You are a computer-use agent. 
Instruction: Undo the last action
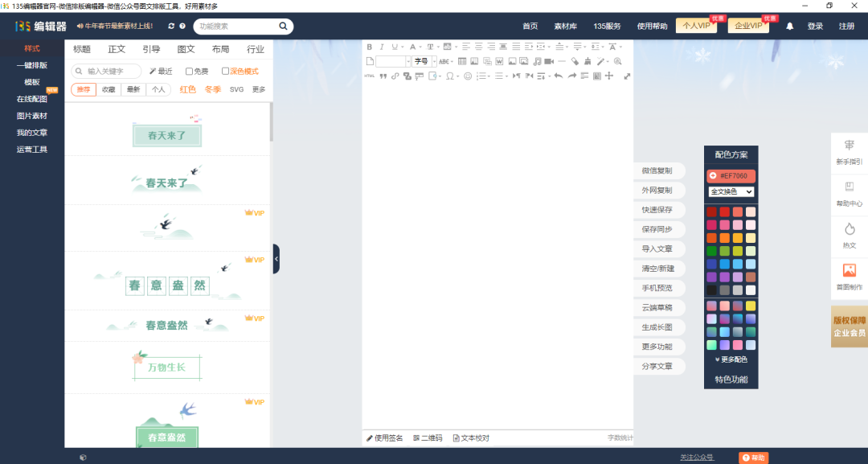click(559, 76)
